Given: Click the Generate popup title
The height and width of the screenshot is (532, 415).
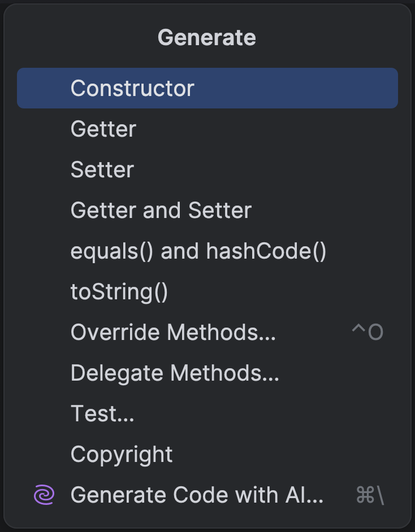Looking at the screenshot, I should (207, 37).
